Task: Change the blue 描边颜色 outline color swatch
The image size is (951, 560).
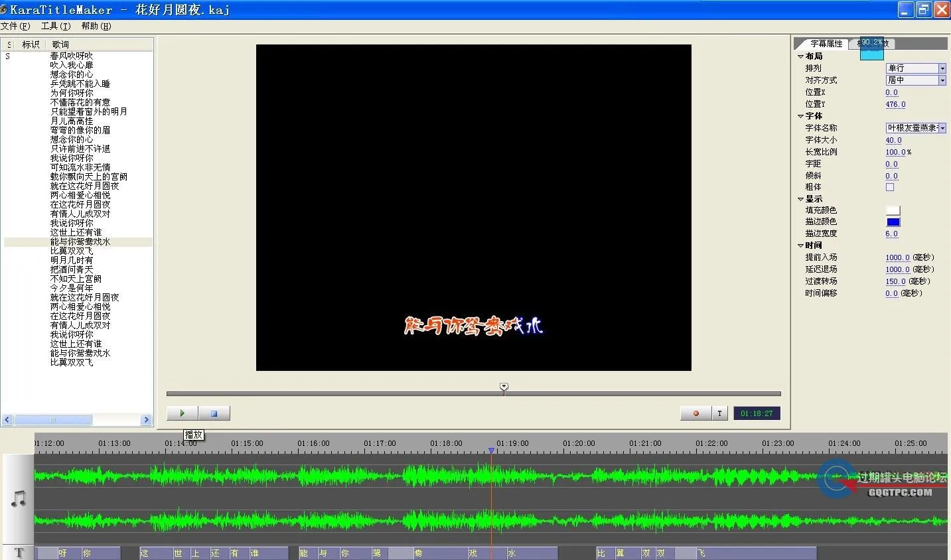Action: [x=893, y=222]
